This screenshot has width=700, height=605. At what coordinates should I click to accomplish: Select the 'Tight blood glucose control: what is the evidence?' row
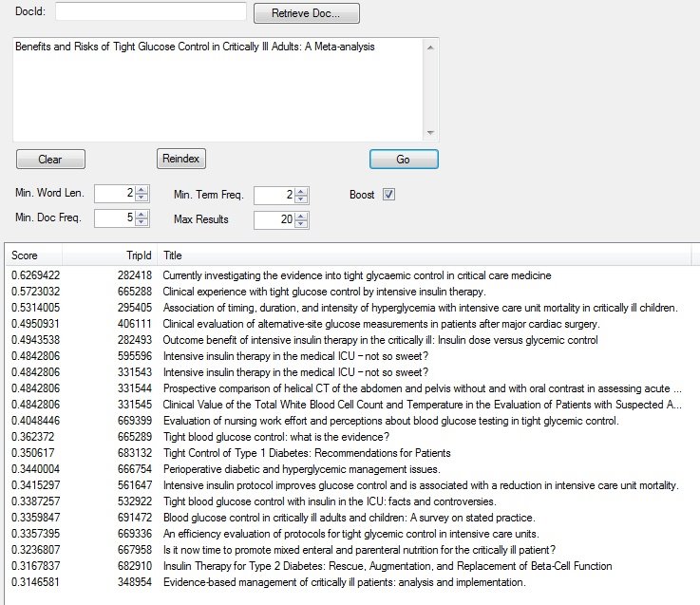[x=276, y=437]
